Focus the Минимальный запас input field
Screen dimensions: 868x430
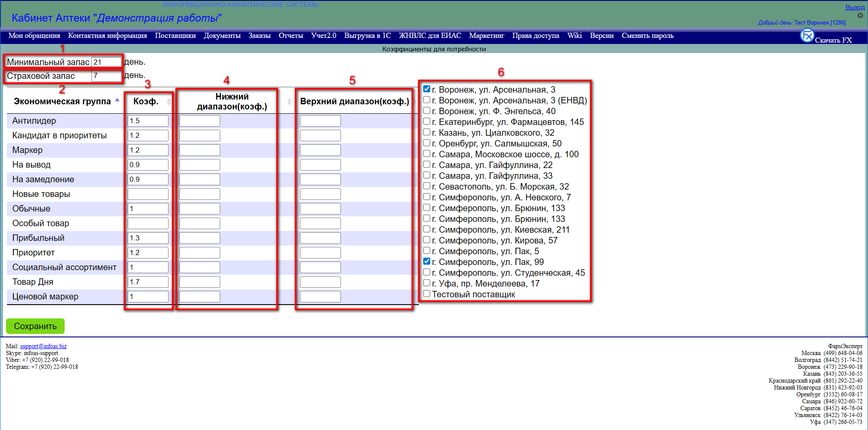pos(106,62)
